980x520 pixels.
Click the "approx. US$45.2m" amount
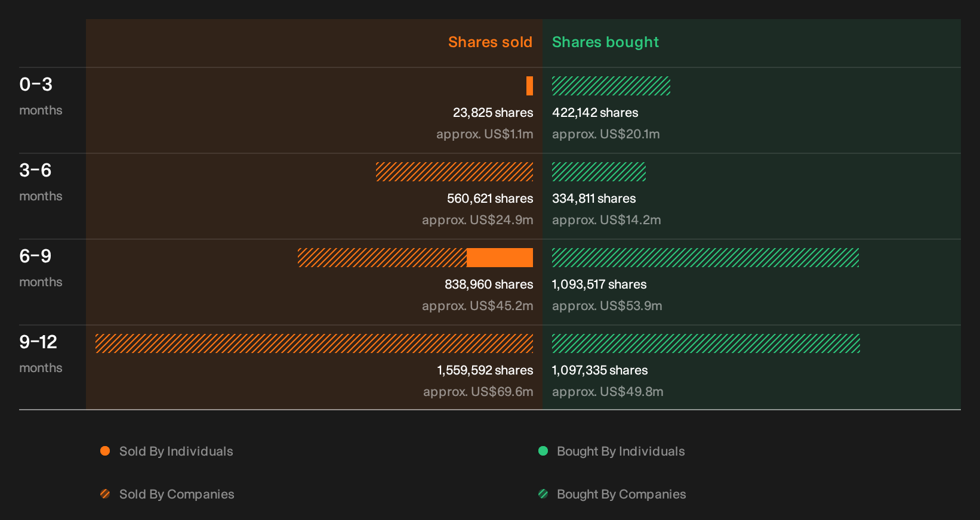[477, 306]
